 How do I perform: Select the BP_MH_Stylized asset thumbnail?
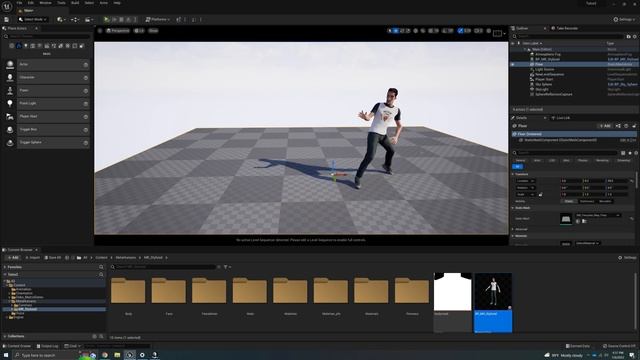493,291
